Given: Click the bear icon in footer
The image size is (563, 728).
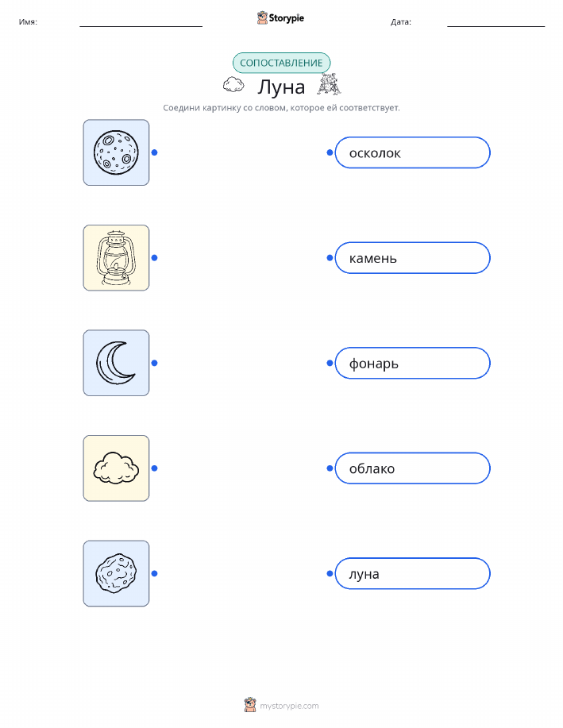Looking at the screenshot, I should point(250,705).
